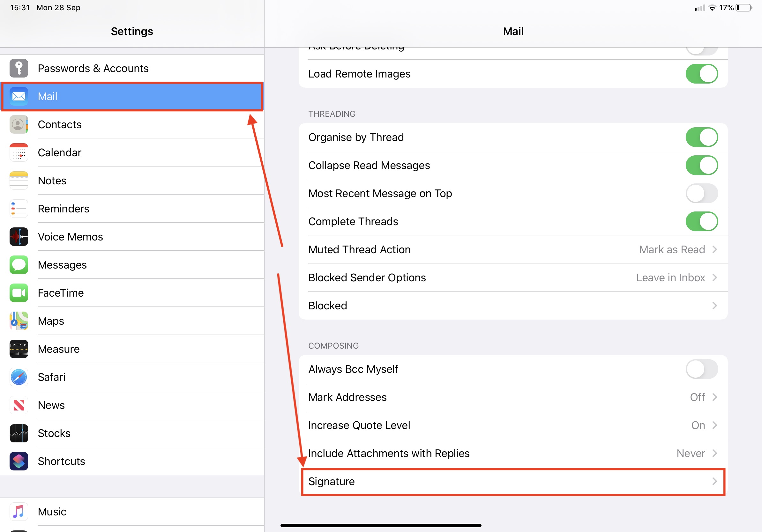The image size is (762, 532).
Task: Open the Blocked list chevron
Action: (714, 306)
